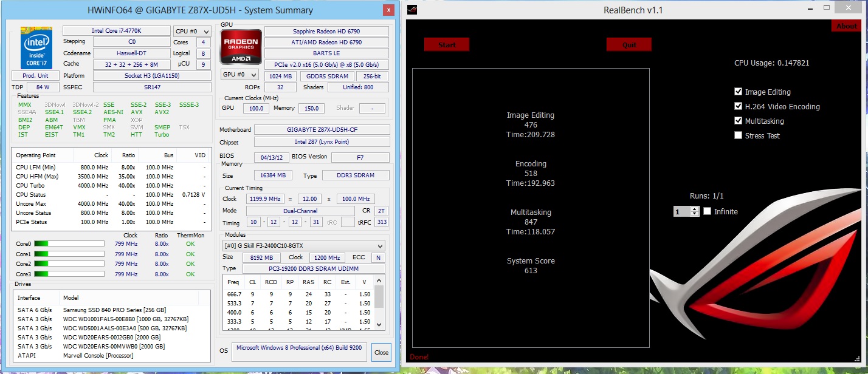This screenshot has width=868, height=374.
Task: Click the Uncore Max row
Action: pyautogui.click(x=111, y=203)
